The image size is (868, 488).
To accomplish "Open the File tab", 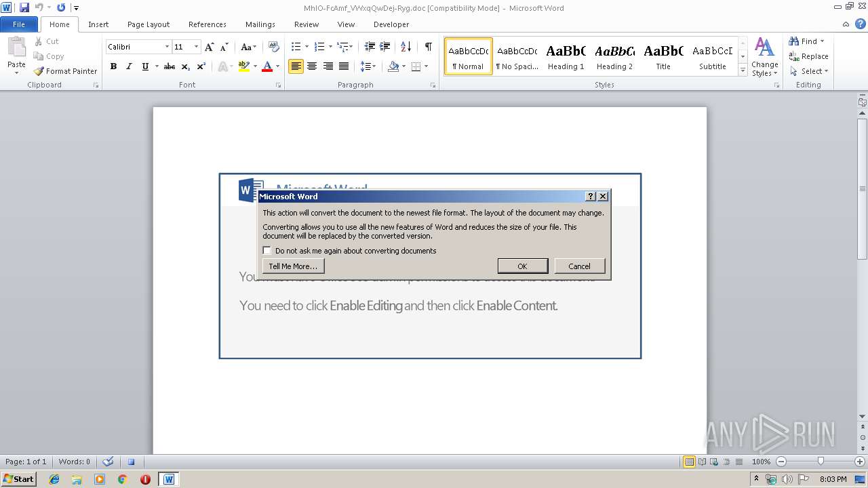I will pyautogui.click(x=19, y=24).
